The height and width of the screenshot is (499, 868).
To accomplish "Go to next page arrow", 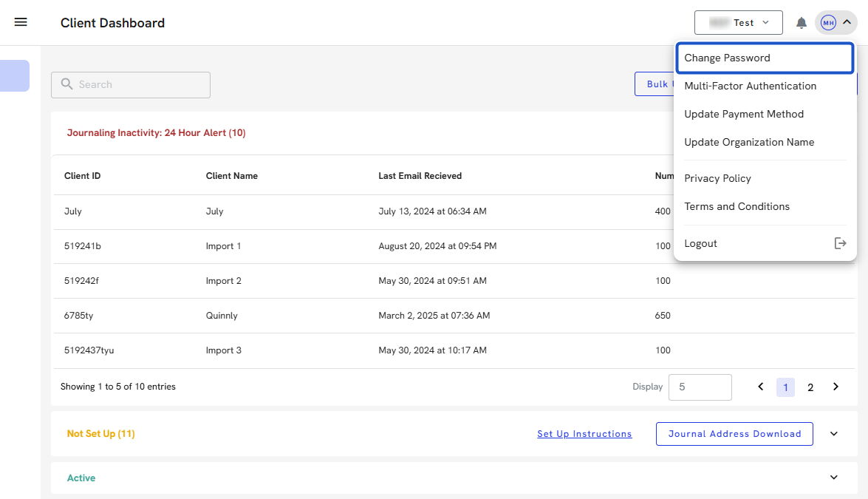I will pyautogui.click(x=835, y=387).
